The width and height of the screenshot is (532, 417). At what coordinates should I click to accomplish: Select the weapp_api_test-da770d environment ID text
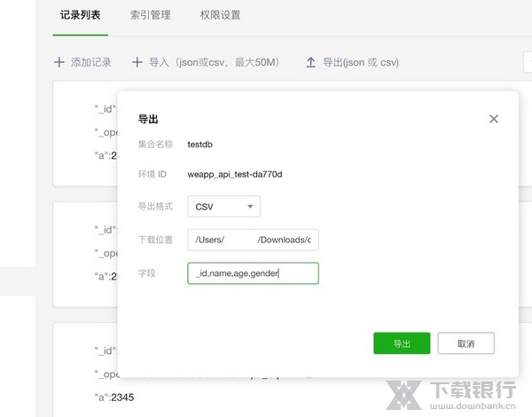235,174
